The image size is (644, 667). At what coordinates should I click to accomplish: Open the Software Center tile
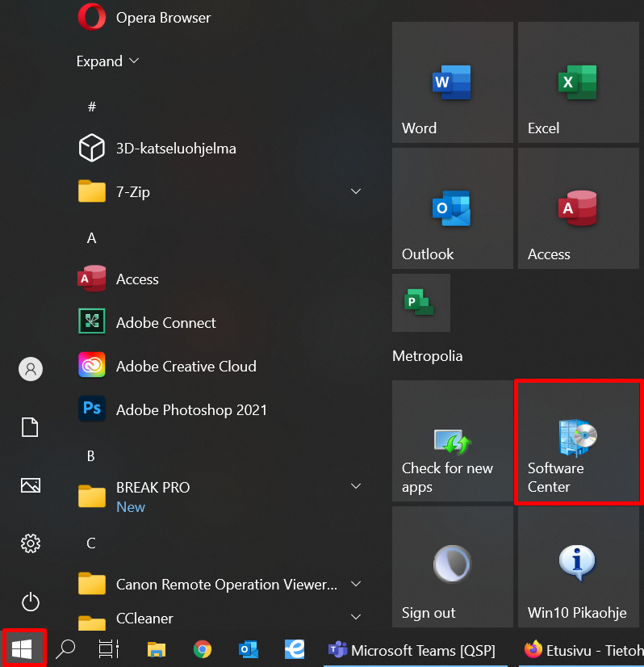(x=578, y=441)
